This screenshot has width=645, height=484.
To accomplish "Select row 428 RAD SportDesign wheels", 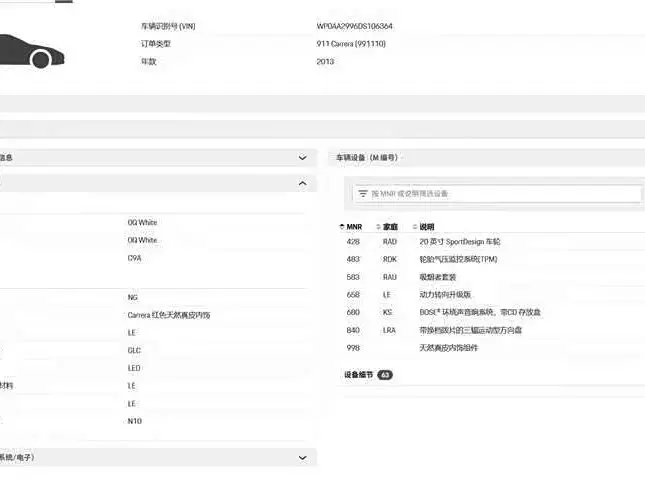I will (492, 241).
